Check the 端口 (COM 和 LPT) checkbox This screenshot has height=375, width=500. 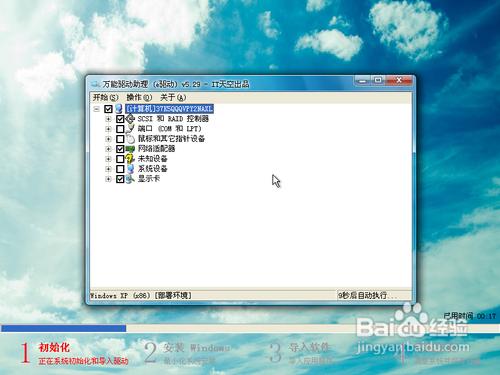pos(120,129)
